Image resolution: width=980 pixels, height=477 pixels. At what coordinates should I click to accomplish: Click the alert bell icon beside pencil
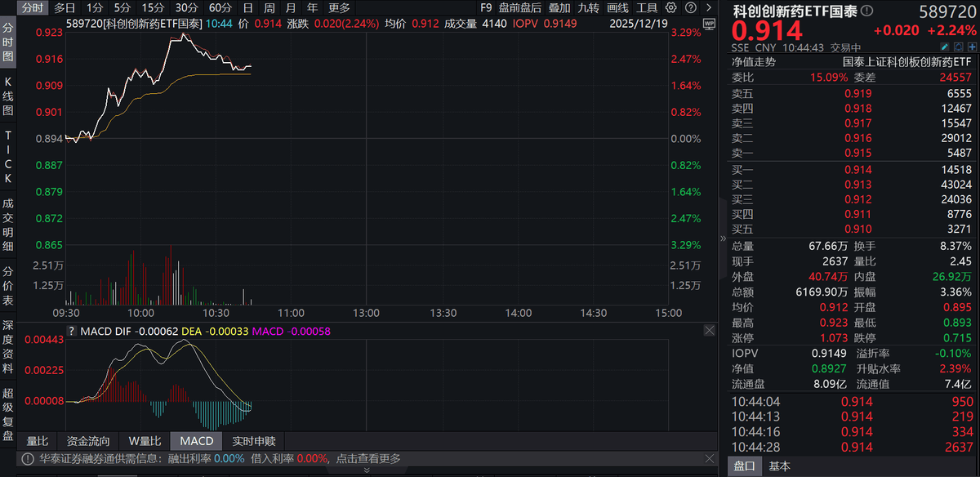click(x=958, y=47)
